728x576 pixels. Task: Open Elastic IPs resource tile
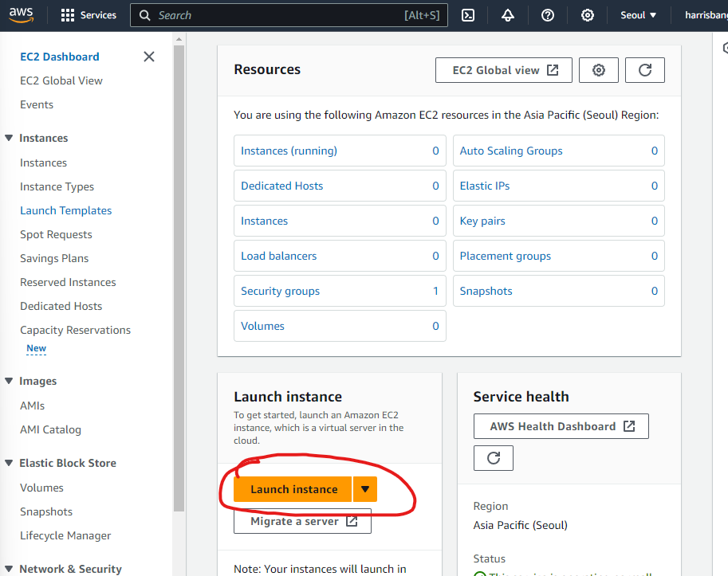coord(558,186)
